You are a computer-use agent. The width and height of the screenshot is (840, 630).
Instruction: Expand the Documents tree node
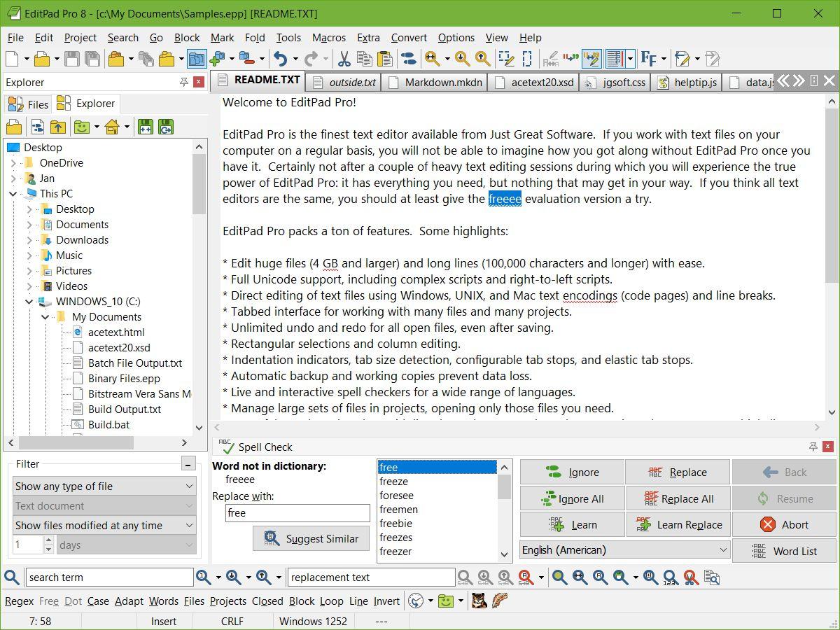pyautogui.click(x=29, y=224)
